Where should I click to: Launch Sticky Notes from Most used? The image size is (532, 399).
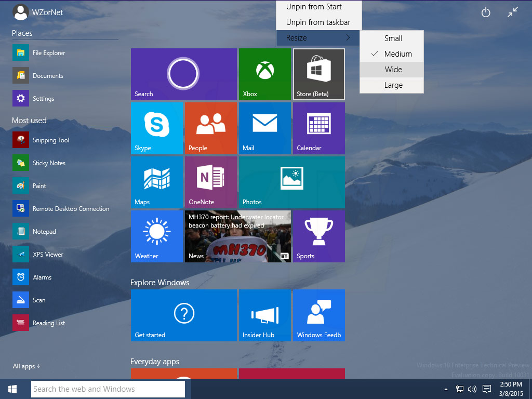pyautogui.click(x=39, y=163)
